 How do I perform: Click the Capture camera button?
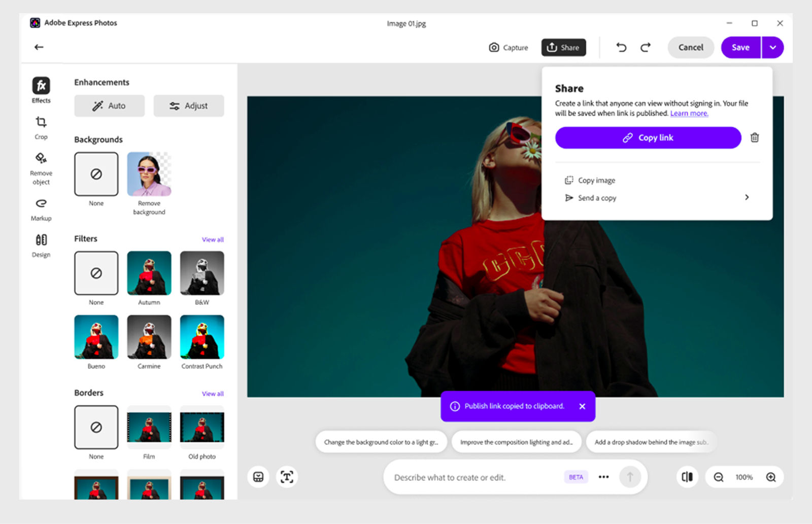pos(508,47)
